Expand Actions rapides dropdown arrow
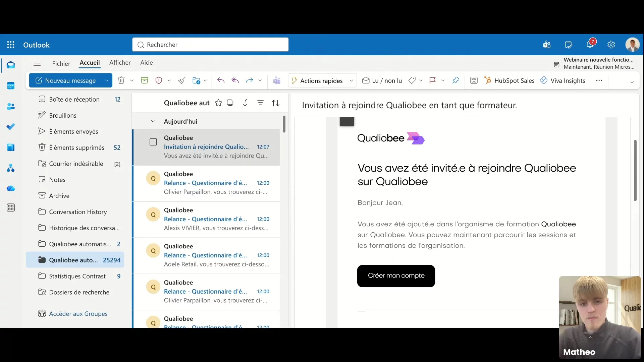Viewport: 644px width, 362px height. click(x=351, y=80)
